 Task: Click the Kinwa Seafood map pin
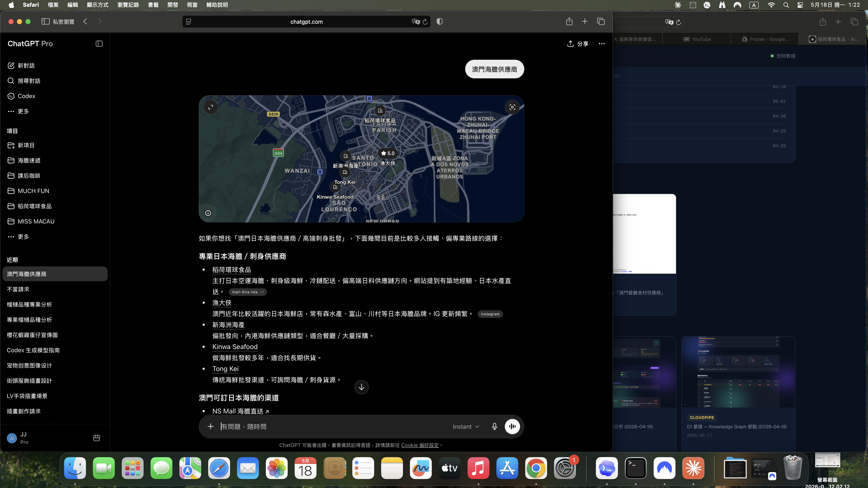pyautogui.click(x=335, y=187)
